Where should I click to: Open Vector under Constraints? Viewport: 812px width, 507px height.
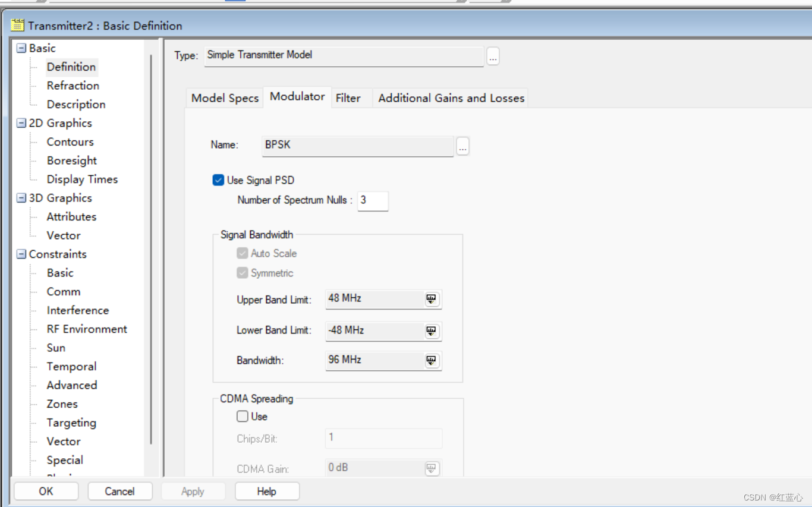(x=64, y=441)
